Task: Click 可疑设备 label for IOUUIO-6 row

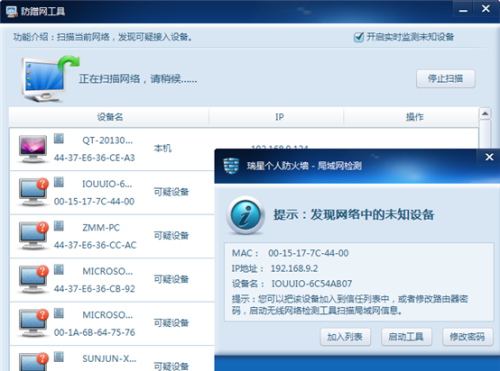Action: (x=171, y=192)
